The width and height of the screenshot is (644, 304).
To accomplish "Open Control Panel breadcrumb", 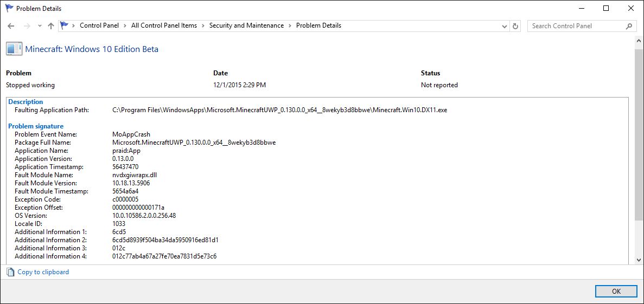I will tap(99, 25).
